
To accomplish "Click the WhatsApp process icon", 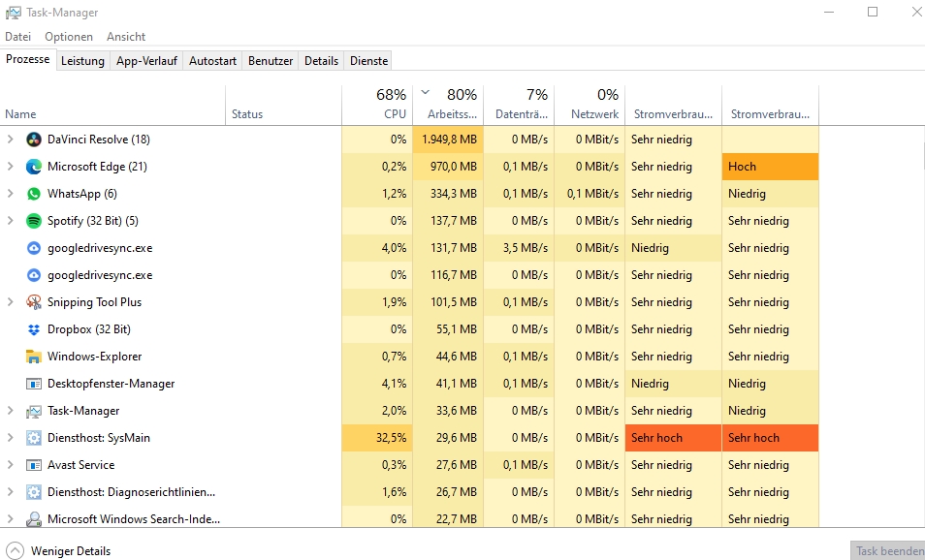I will point(34,194).
